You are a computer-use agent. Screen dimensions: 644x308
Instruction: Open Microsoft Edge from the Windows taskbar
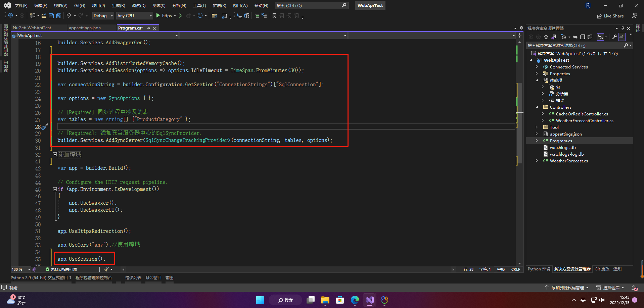(355, 300)
